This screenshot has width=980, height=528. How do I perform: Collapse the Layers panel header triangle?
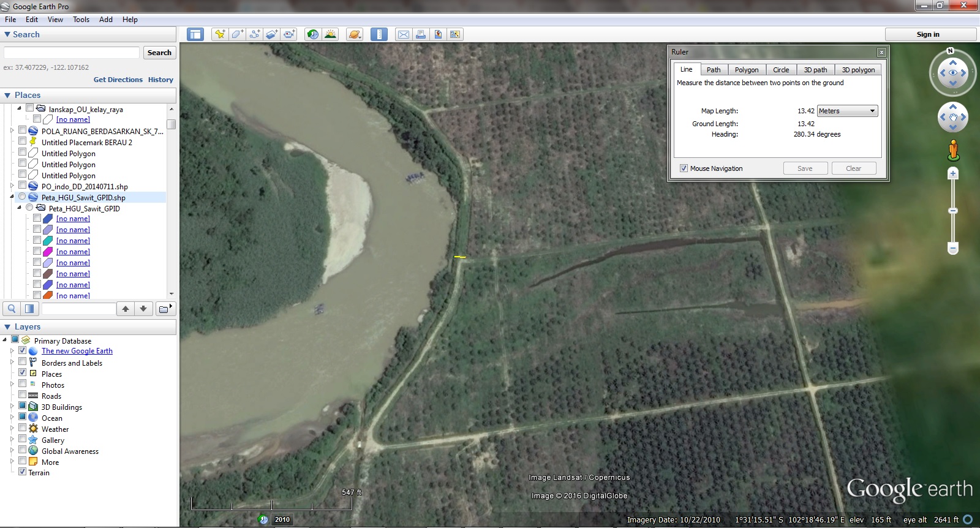[x=7, y=327]
